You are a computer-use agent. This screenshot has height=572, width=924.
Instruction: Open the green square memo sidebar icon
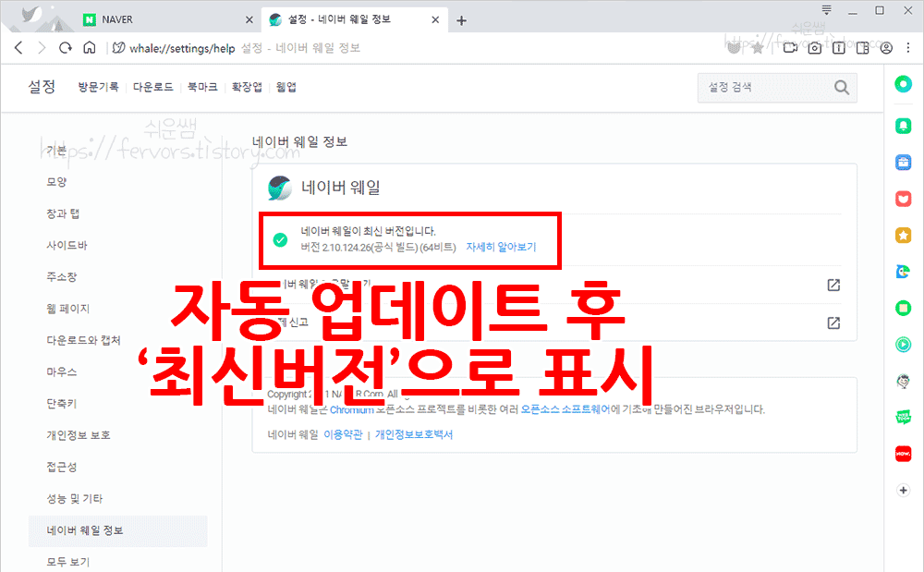point(904,308)
